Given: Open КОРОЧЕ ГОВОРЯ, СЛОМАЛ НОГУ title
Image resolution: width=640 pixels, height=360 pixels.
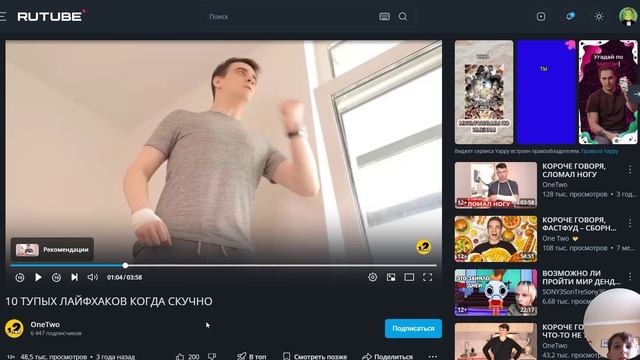Looking at the screenshot, I should tap(574, 170).
